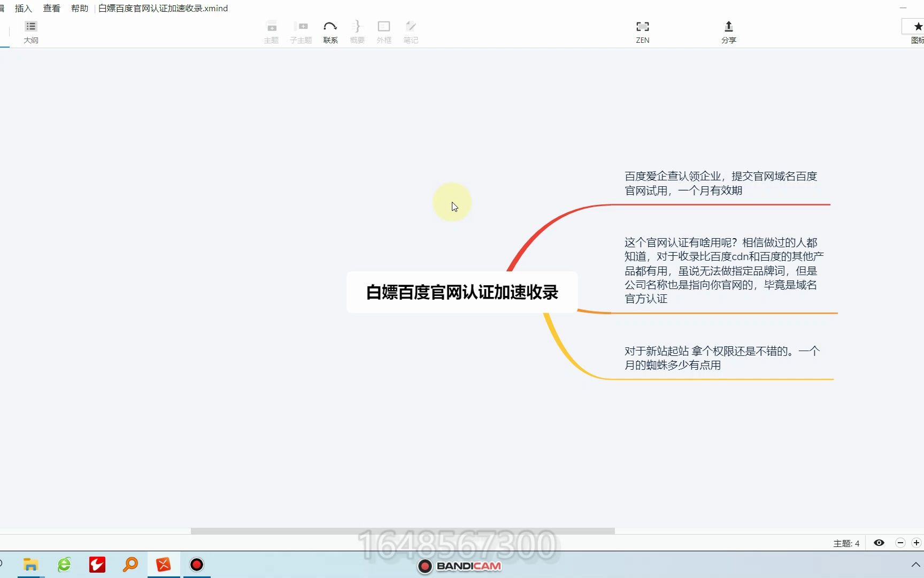Open File Explorer from taskbar

coord(30,565)
